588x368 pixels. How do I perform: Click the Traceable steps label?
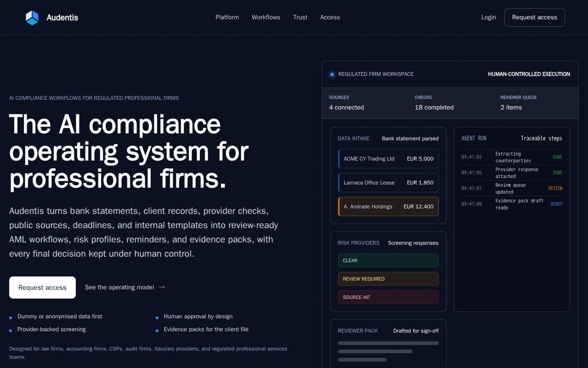point(542,138)
